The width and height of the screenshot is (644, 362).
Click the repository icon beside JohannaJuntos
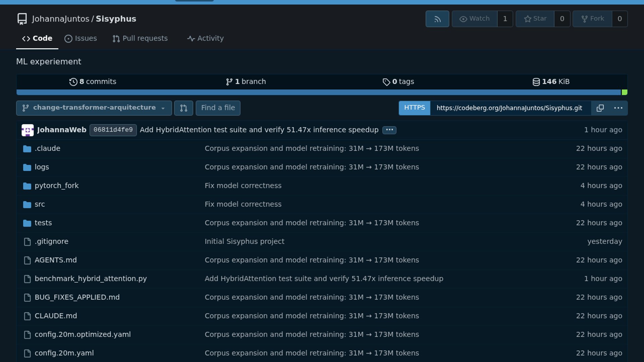click(22, 19)
